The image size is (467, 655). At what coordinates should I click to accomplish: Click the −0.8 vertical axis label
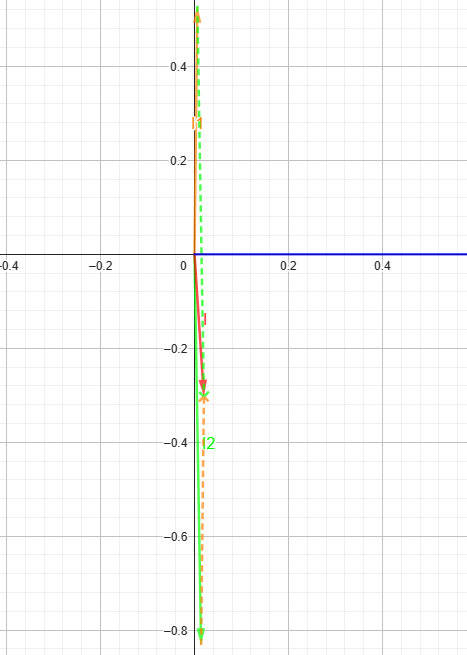pos(175,630)
